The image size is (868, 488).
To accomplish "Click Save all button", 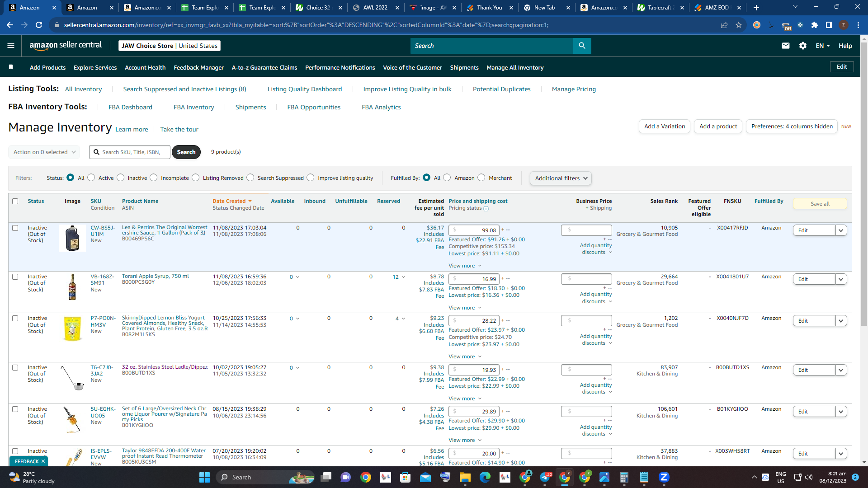I will click(x=820, y=204).
